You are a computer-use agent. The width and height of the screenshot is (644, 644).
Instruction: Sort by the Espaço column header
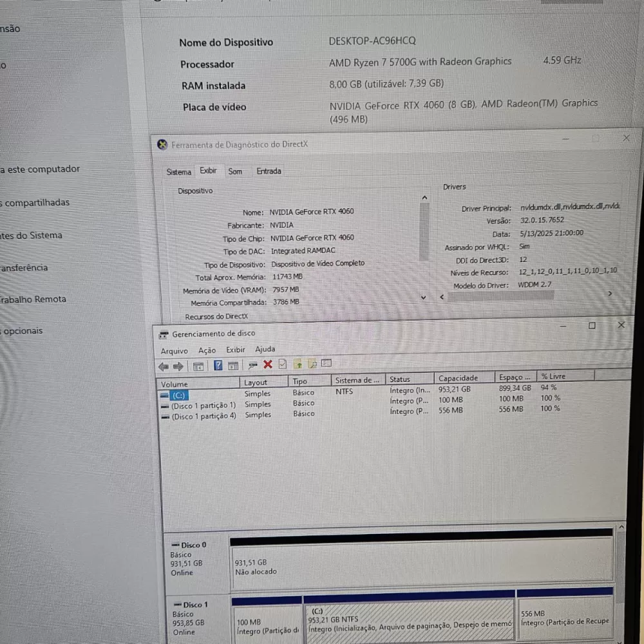coord(515,377)
